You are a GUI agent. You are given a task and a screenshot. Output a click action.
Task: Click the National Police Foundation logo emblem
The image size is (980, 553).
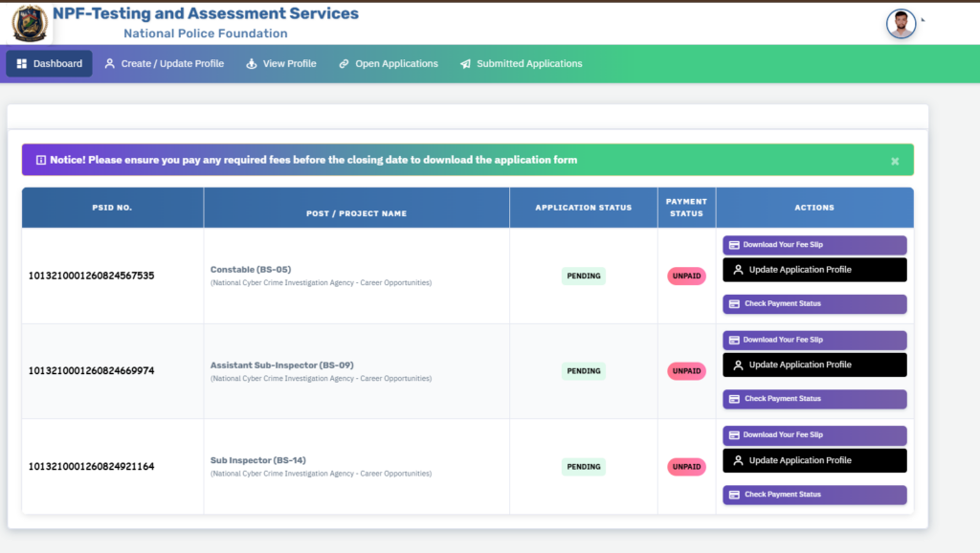30,23
